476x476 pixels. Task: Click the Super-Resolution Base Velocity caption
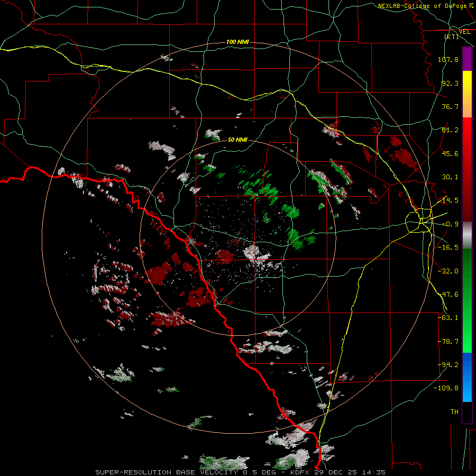point(241,472)
